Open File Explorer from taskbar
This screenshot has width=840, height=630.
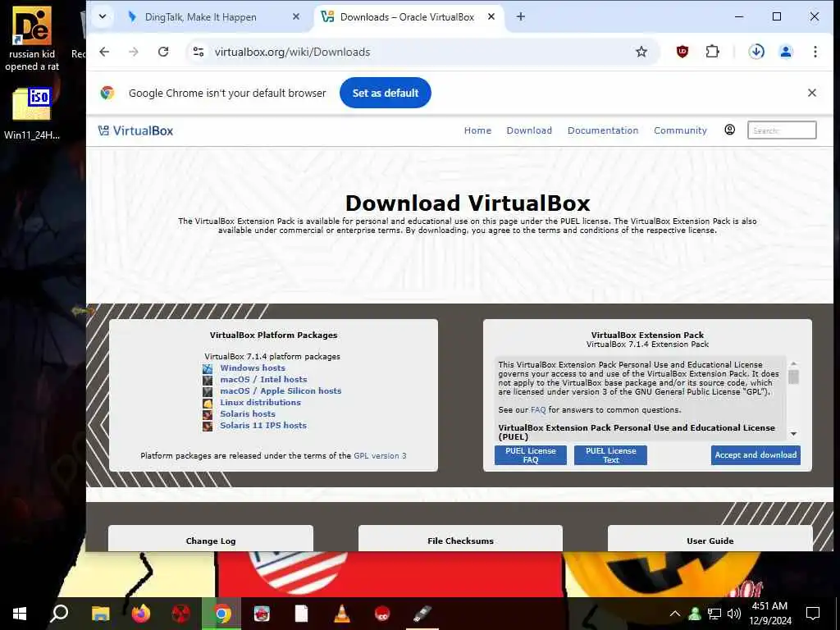pyautogui.click(x=100, y=614)
